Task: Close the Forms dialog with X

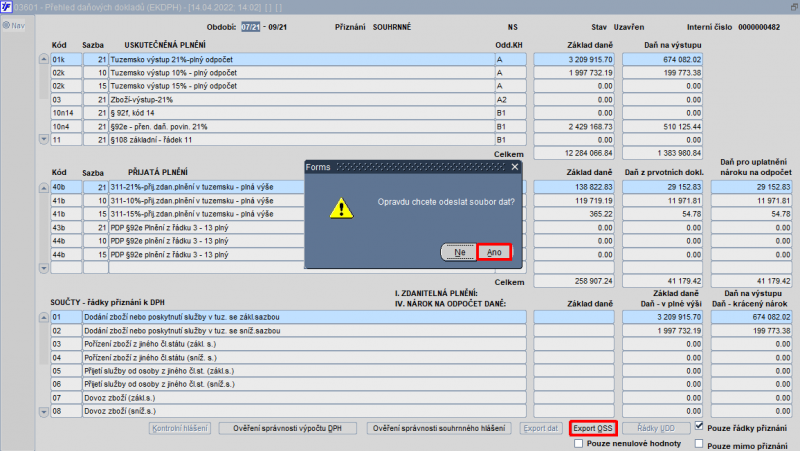Action: click(515, 167)
